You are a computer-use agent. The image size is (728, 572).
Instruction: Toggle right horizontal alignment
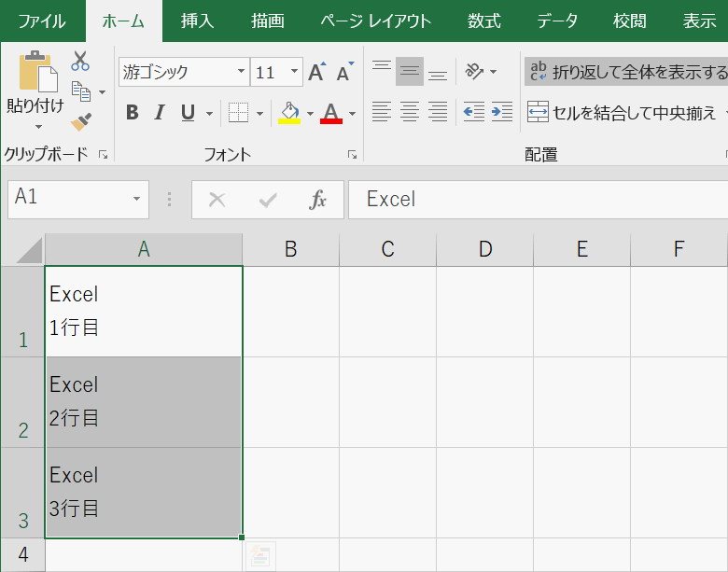pos(438,112)
